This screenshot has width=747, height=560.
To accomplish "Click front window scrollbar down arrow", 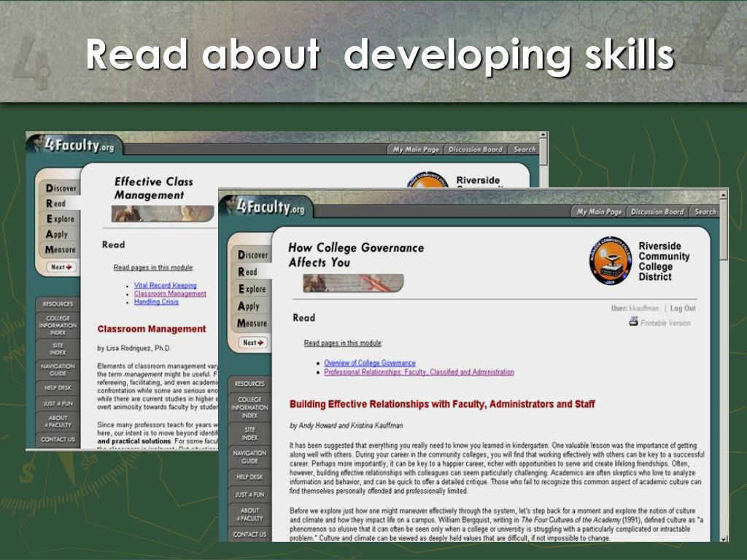I will pyautogui.click(x=724, y=539).
